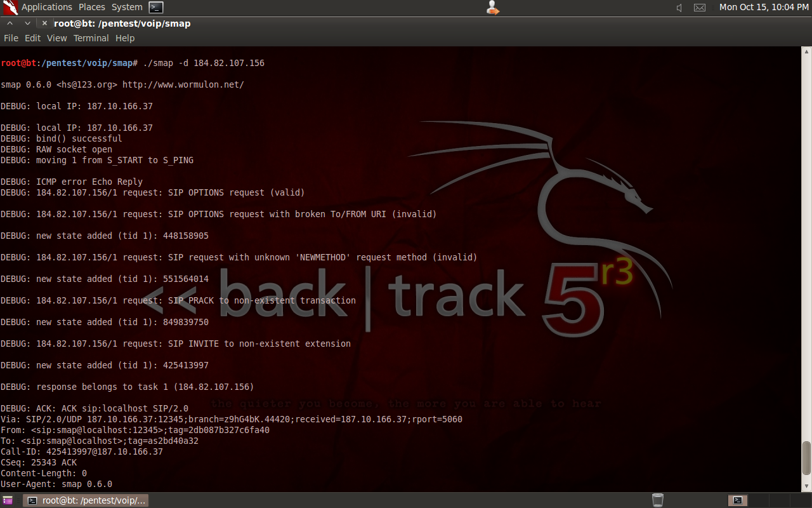The image size is (812, 508).
Task: Open the Places menu
Action: (x=92, y=7)
